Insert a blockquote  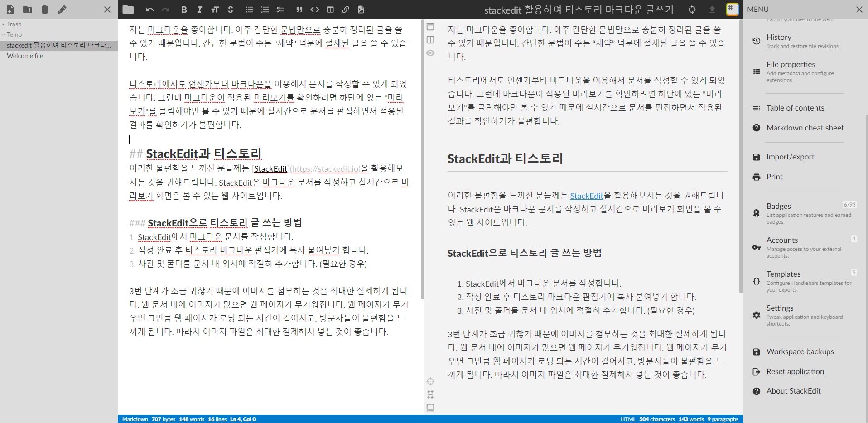(299, 10)
